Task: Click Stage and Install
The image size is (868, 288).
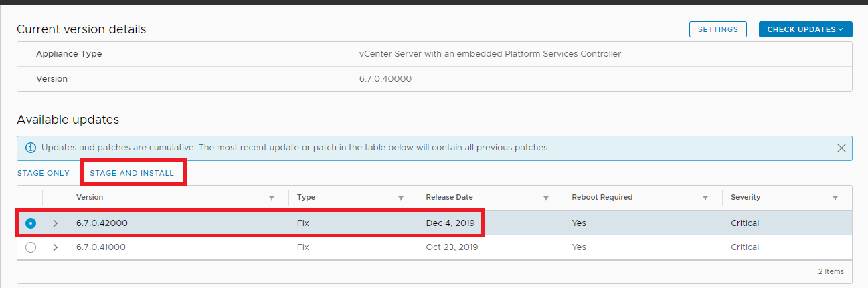Action: (132, 173)
